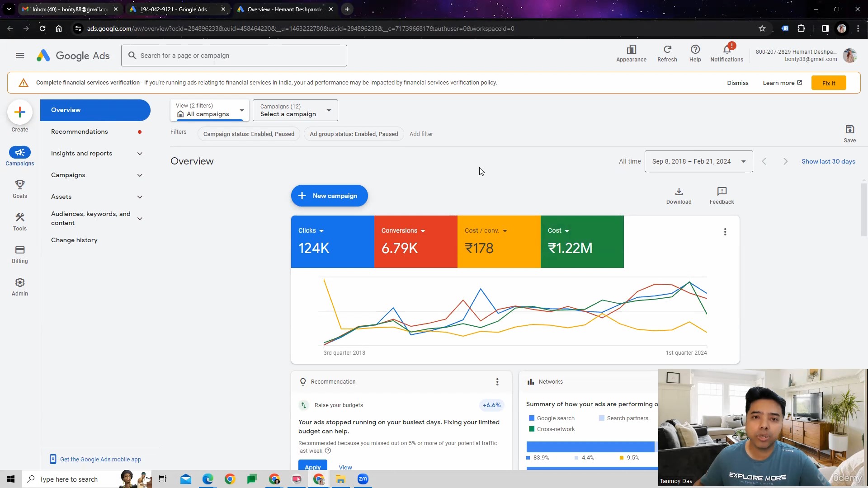Open a new browser tab
The height and width of the screenshot is (488, 868).
coord(347,9)
